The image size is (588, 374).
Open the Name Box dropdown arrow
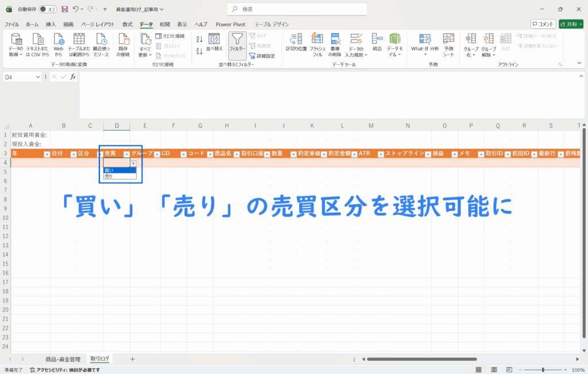pyautogui.click(x=38, y=76)
